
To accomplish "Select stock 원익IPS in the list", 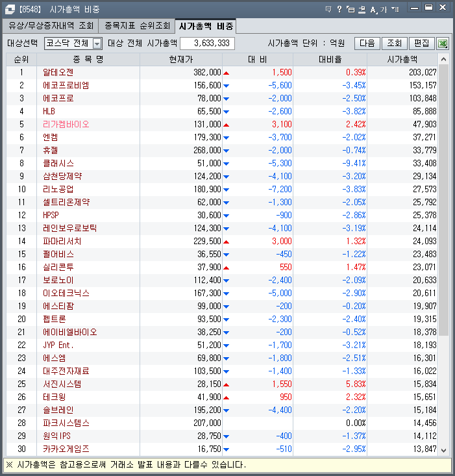I will 56,436.
